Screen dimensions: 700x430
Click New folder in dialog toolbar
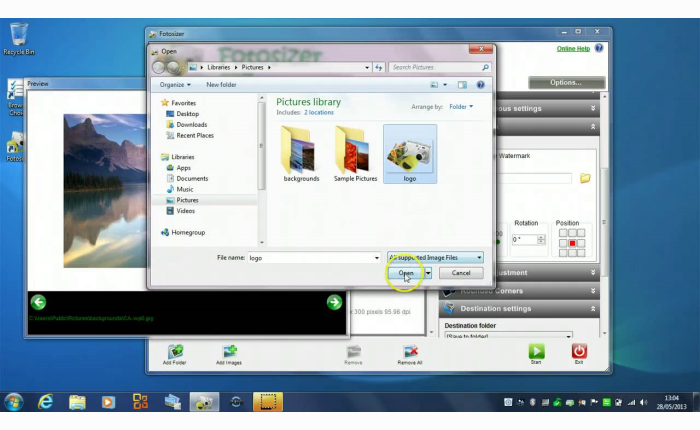[x=221, y=84]
